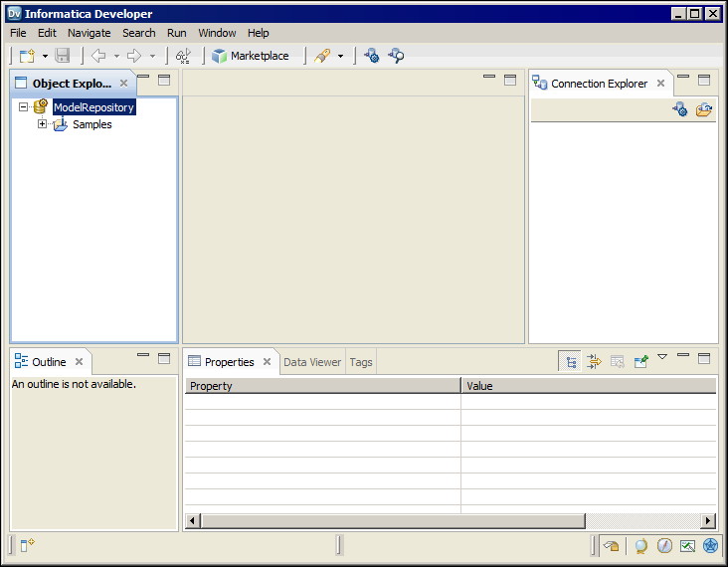Viewport: 728px width, 567px height.
Task: Collapse the ModelRepository tree node
Action: point(23,107)
